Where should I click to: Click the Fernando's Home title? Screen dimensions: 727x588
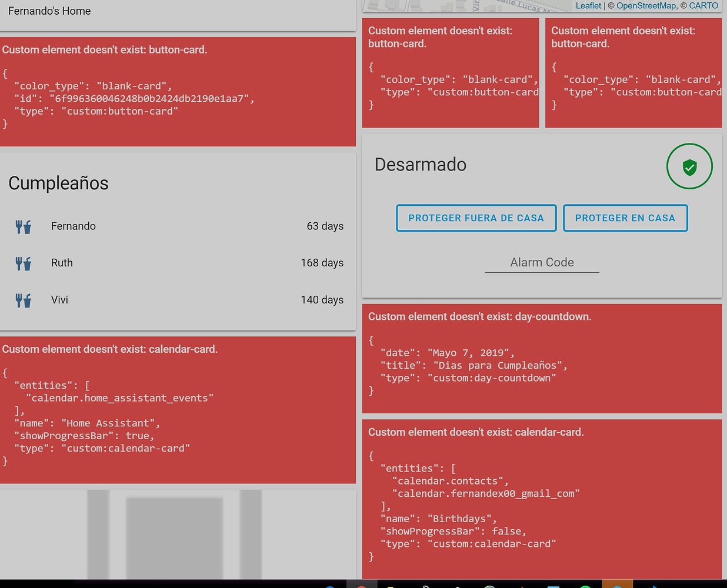click(x=49, y=11)
